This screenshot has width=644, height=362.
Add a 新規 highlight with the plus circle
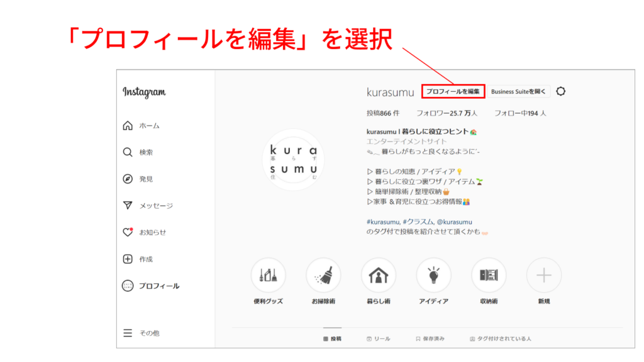[544, 275]
